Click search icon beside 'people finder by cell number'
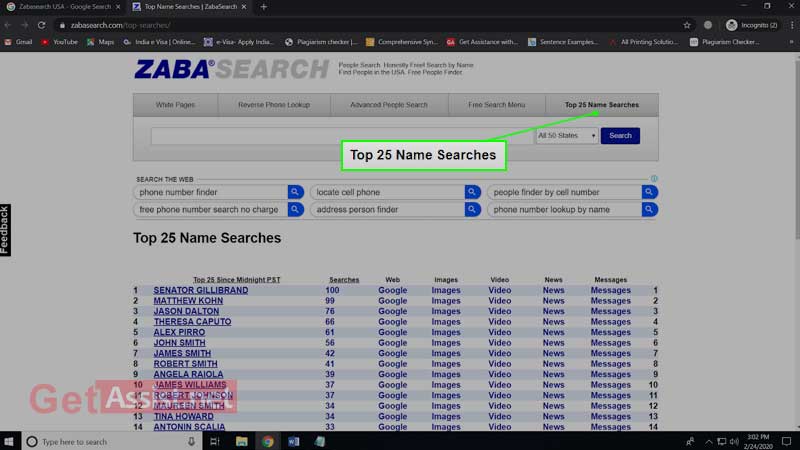 pyautogui.click(x=649, y=192)
